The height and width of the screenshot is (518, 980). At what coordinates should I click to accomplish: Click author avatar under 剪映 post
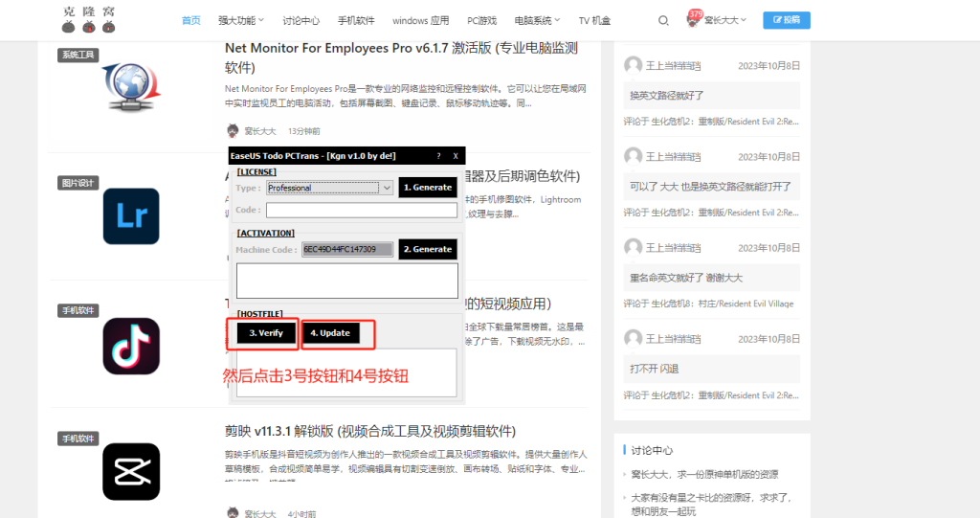click(x=233, y=513)
